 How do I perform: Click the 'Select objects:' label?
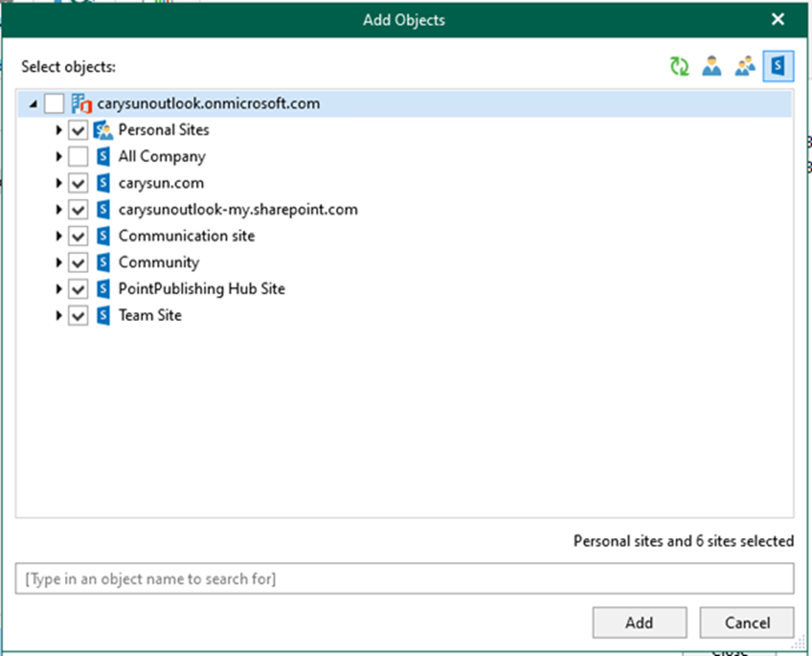tap(69, 67)
